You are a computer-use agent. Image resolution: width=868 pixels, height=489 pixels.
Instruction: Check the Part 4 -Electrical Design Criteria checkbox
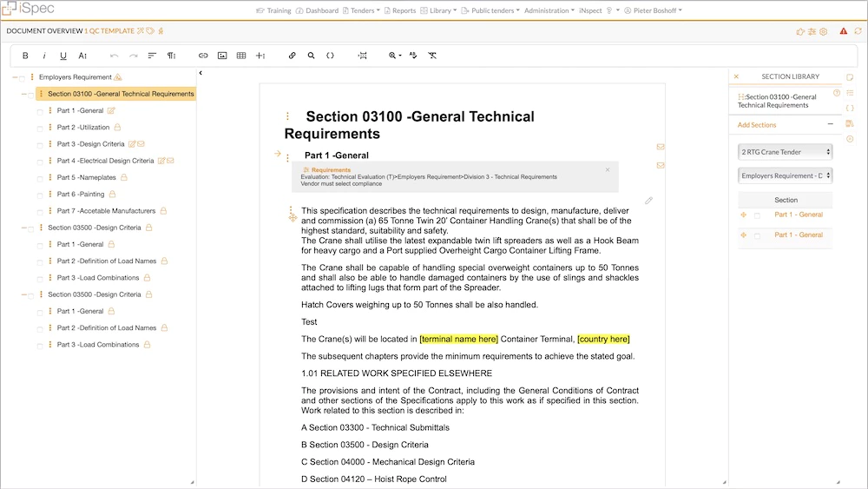(x=40, y=162)
